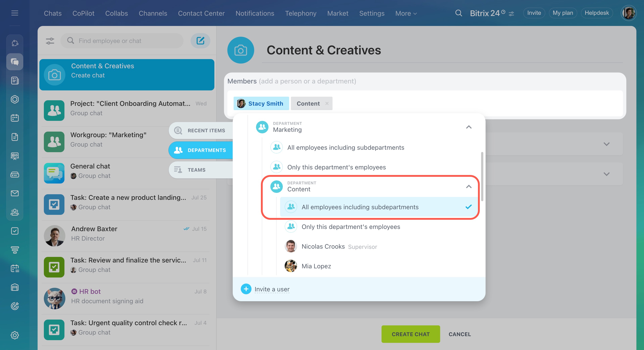Screen dimensions: 644x350
Task: Open the Market menu item
Action: coord(338,13)
